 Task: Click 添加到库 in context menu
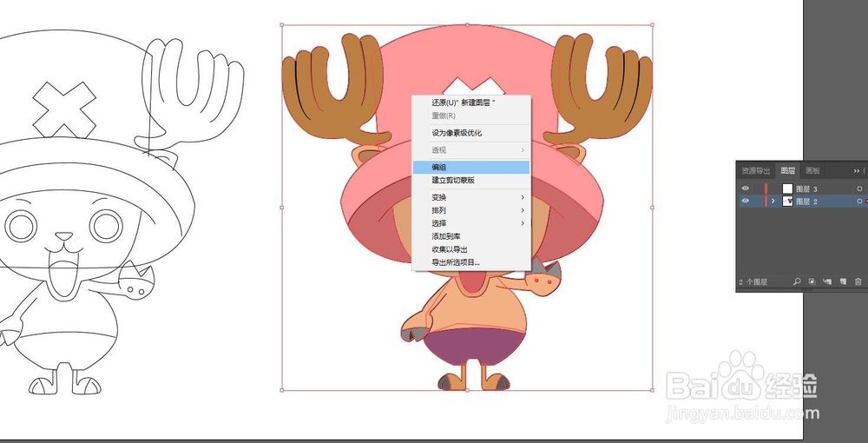tap(471, 236)
